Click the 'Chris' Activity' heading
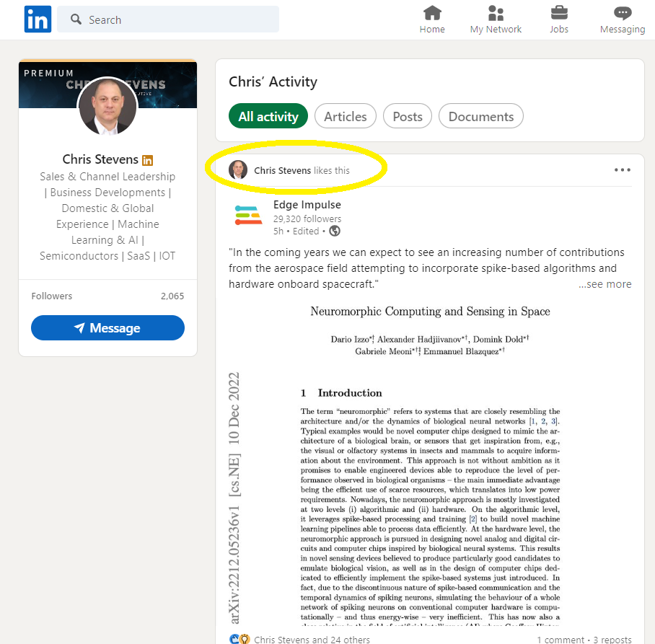The width and height of the screenshot is (655, 644). pos(273,81)
